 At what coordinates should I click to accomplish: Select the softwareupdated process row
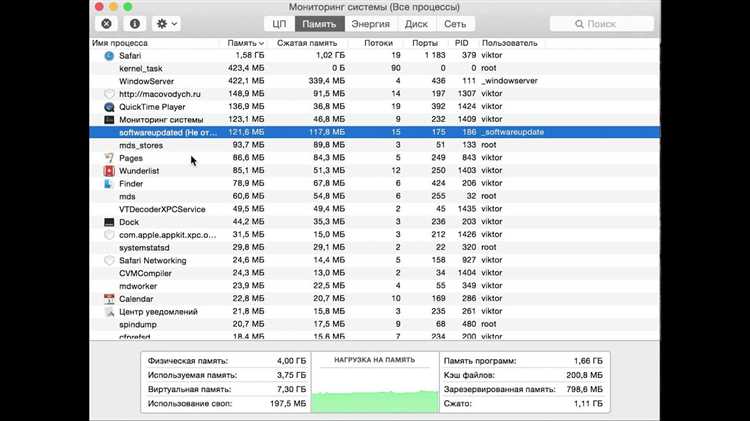point(375,132)
